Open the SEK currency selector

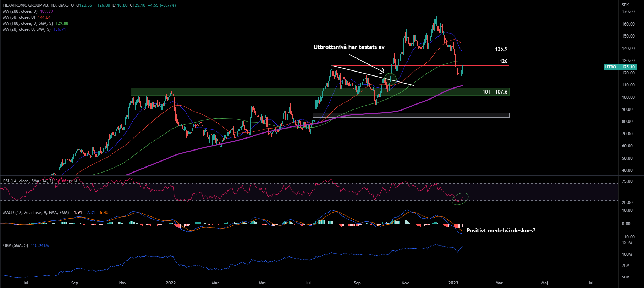625,5
